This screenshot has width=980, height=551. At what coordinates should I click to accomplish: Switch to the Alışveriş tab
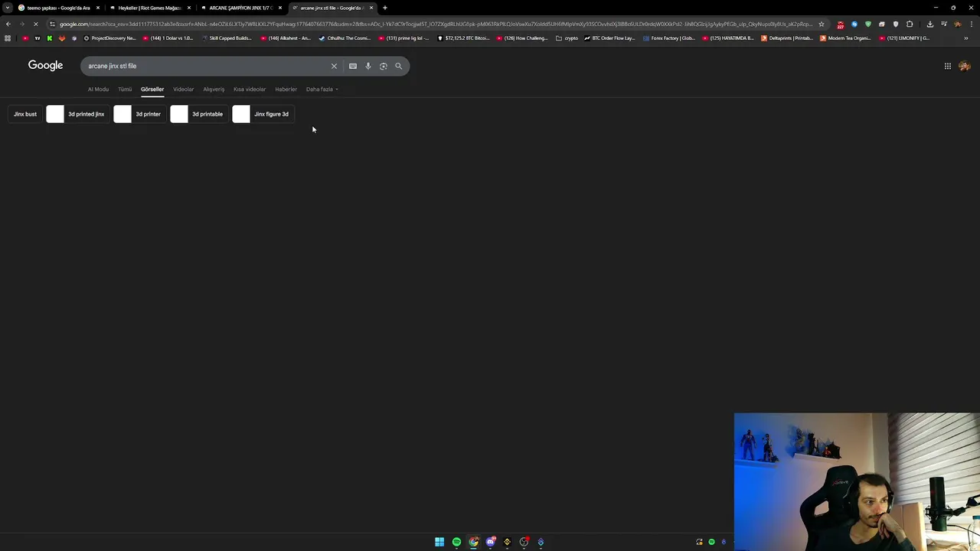(214, 90)
